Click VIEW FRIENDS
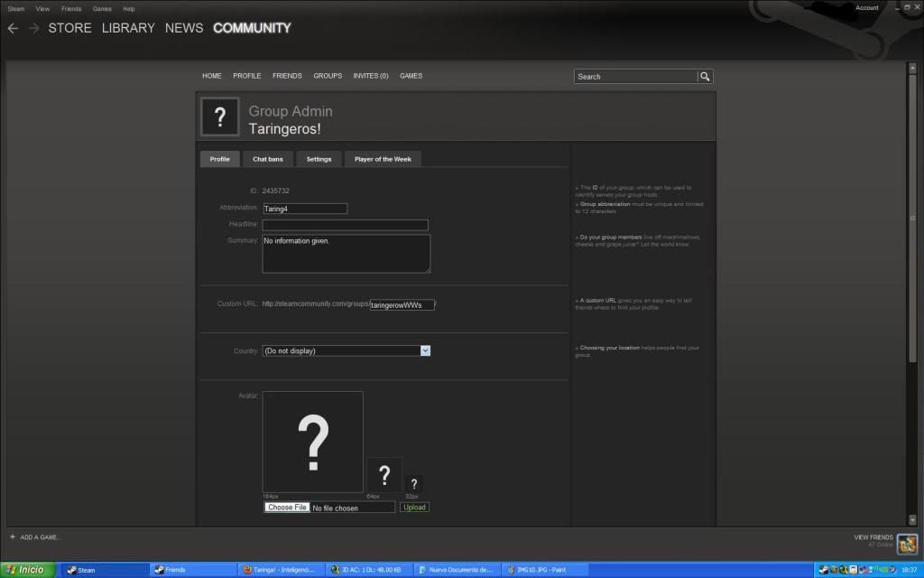This screenshot has height=578, width=924. click(x=873, y=537)
